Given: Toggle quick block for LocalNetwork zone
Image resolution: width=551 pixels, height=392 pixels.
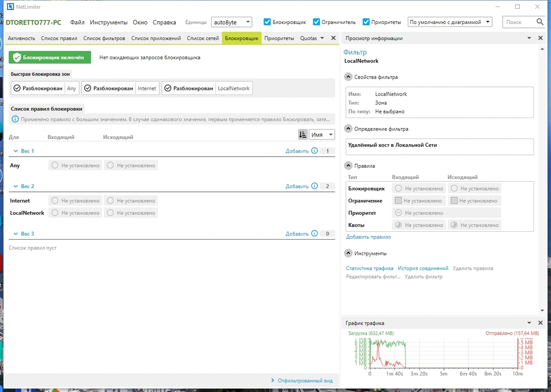Looking at the screenshot, I should click(x=207, y=88).
